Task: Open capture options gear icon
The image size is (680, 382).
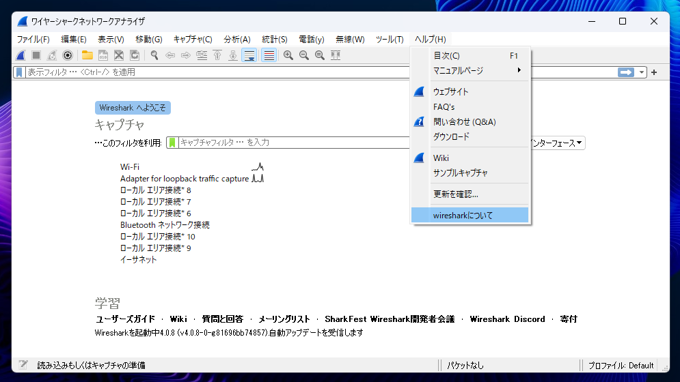Action: click(68, 56)
